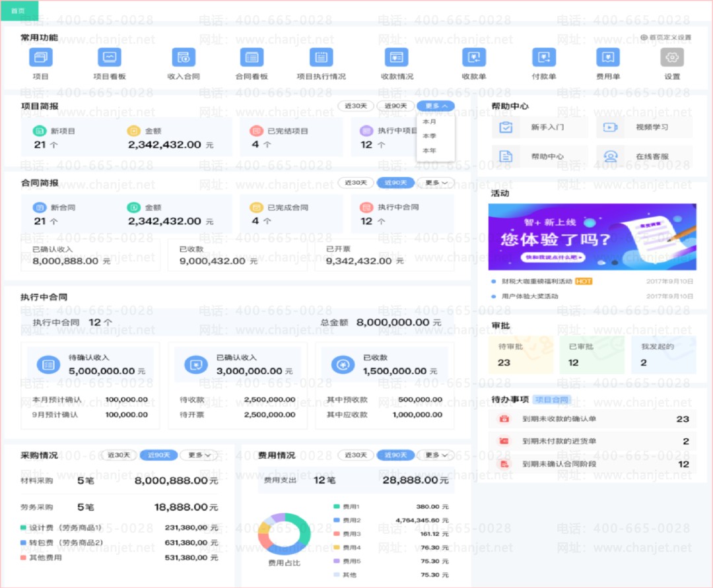
Task: Open the 项目看板 shortcut icon
Action: pyautogui.click(x=110, y=57)
